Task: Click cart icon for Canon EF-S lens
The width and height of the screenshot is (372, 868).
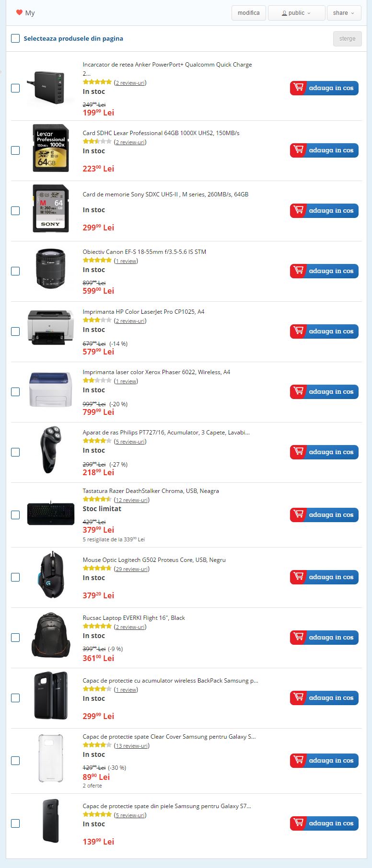Action: (299, 271)
